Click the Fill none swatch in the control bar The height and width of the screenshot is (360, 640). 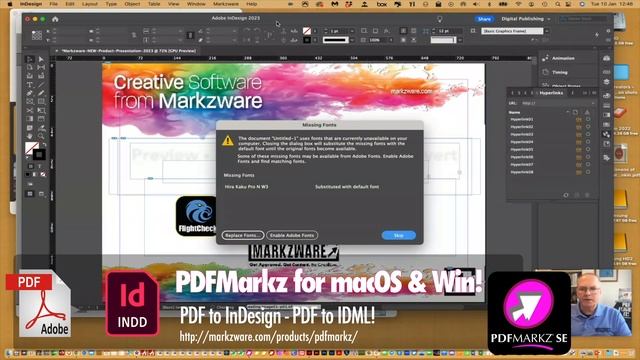[x=307, y=31]
